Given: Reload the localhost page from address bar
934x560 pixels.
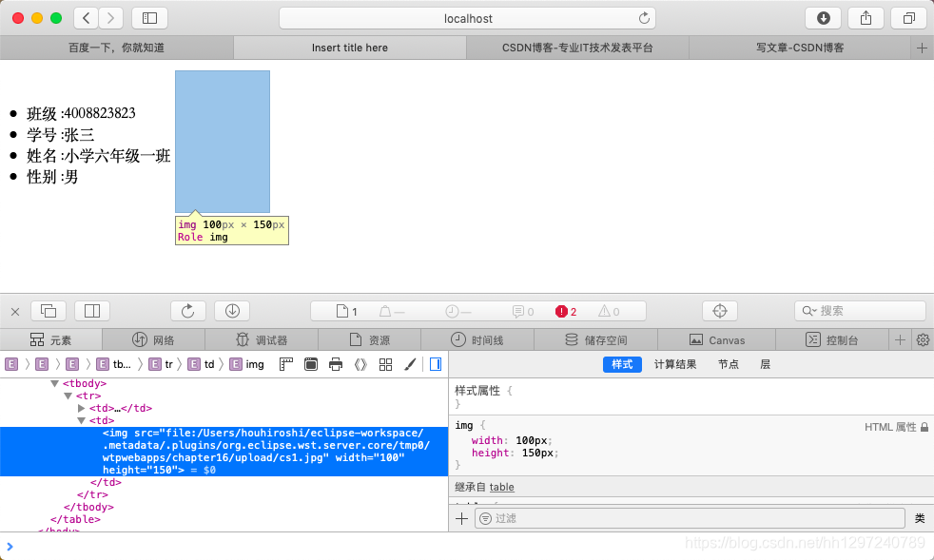Looking at the screenshot, I should [644, 18].
